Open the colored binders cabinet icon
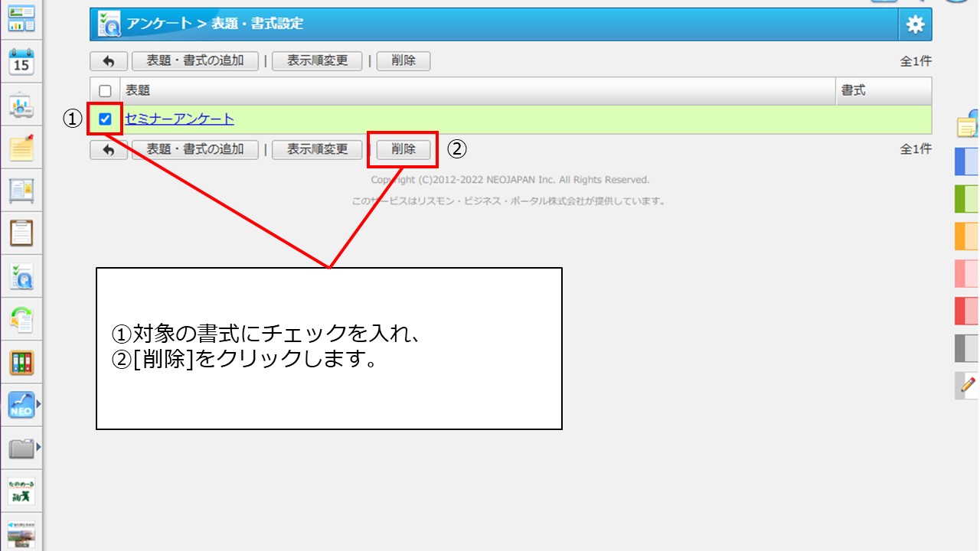The height and width of the screenshot is (551, 980). tap(21, 362)
